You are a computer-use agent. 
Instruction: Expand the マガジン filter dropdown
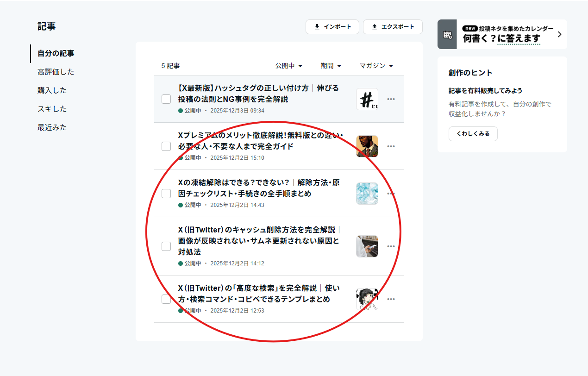[376, 66]
